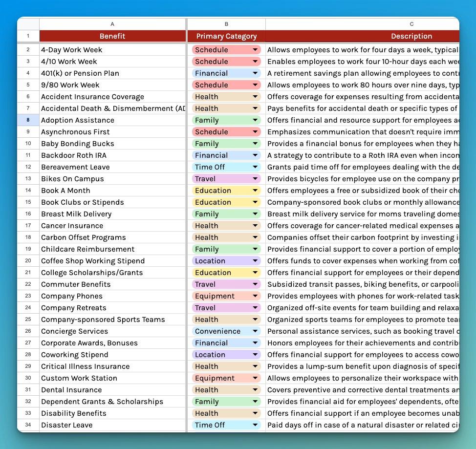476x449 pixels.
Task: Click the Disability Benefits cell
Action: pos(112,413)
